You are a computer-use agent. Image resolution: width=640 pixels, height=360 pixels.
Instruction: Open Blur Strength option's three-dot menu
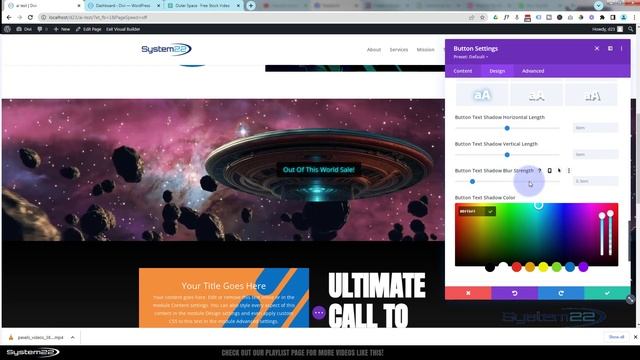(x=569, y=170)
